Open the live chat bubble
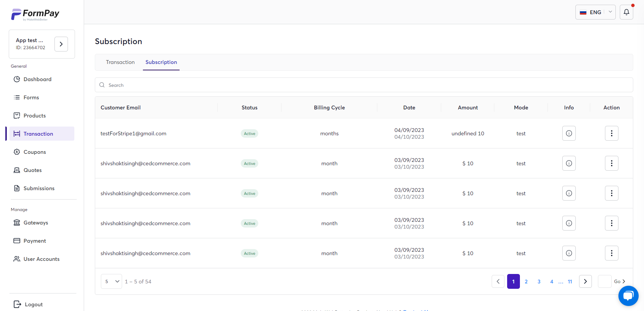 pyautogui.click(x=628, y=296)
